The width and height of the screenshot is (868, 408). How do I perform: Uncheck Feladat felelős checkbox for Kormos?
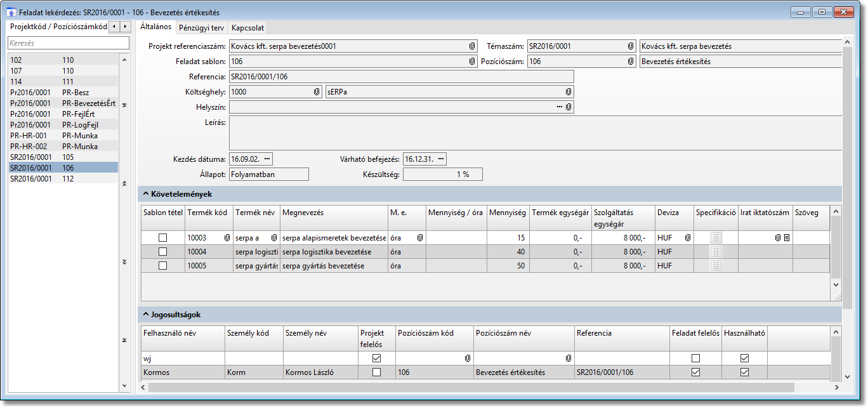pos(696,372)
